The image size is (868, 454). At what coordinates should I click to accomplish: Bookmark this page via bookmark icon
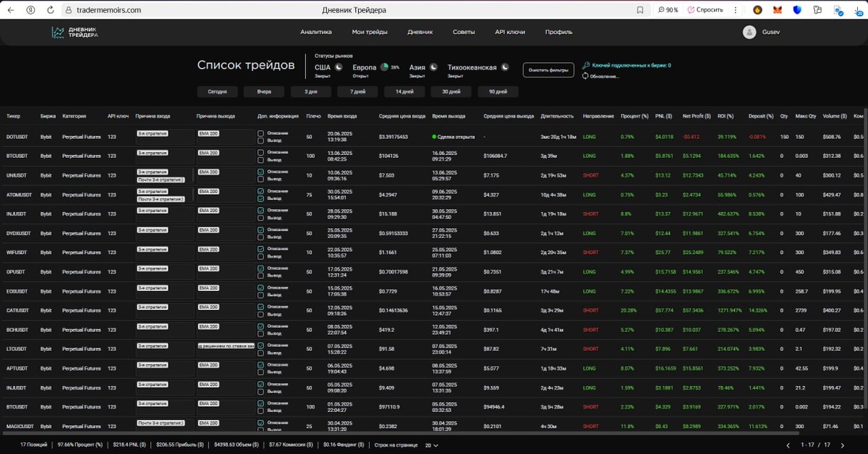640,10
